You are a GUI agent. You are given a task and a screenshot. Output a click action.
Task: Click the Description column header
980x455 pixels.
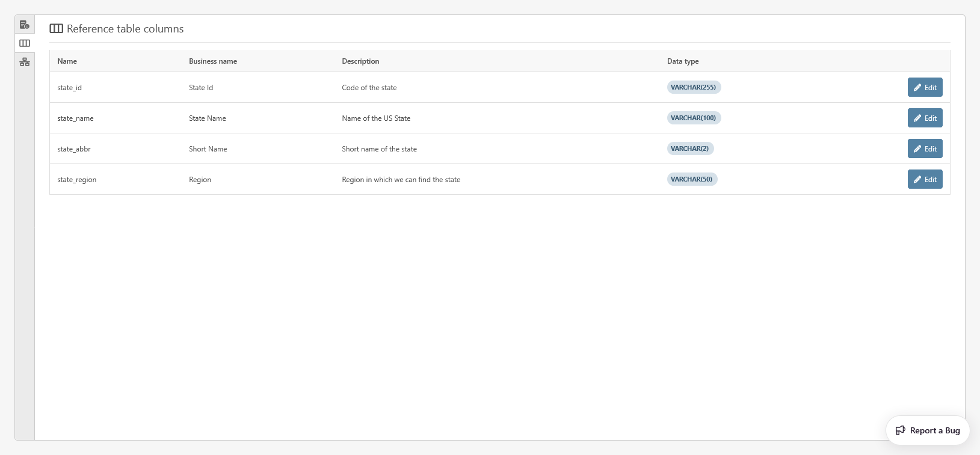pyautogui.click(x=360, y=61)
